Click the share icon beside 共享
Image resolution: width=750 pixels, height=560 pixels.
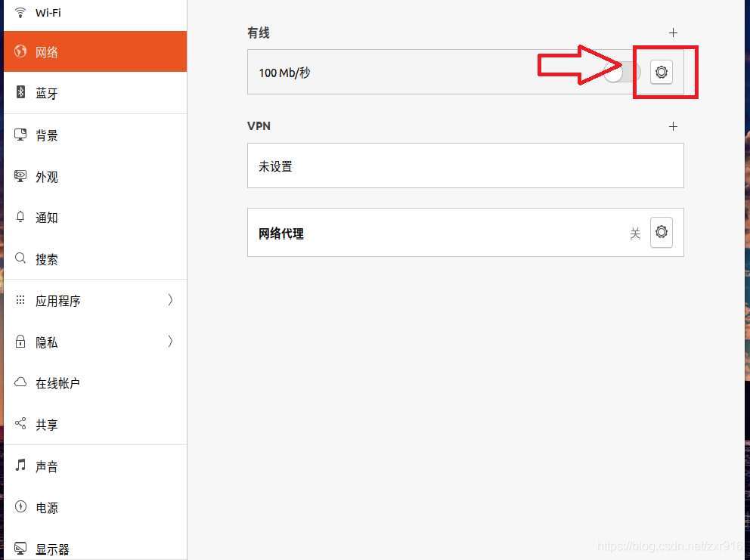coord(20,423)
